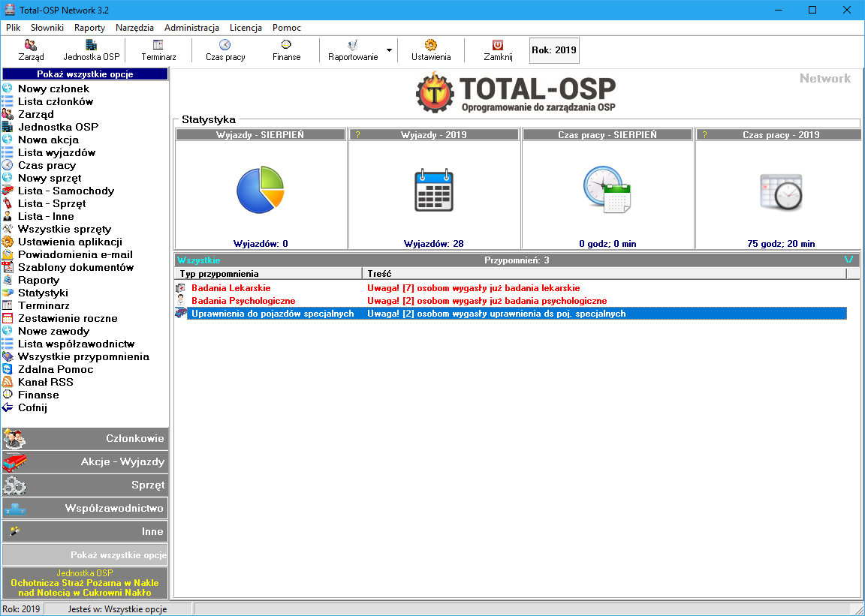Viewport: 865px width, 616px height.
Task: Sort by Typ przypomnienia column header
Action: click(x=268, y=274)
